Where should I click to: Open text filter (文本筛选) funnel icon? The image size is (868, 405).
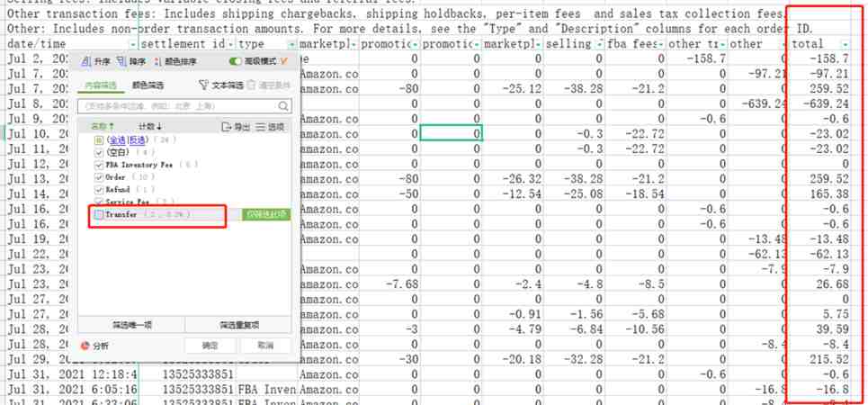click(203, 85)
